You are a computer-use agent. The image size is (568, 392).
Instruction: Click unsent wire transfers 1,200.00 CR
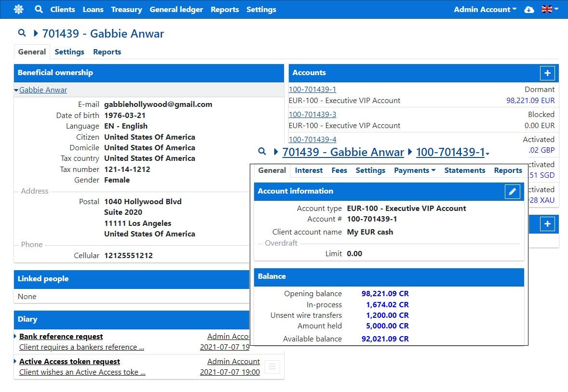click(387, 315)
